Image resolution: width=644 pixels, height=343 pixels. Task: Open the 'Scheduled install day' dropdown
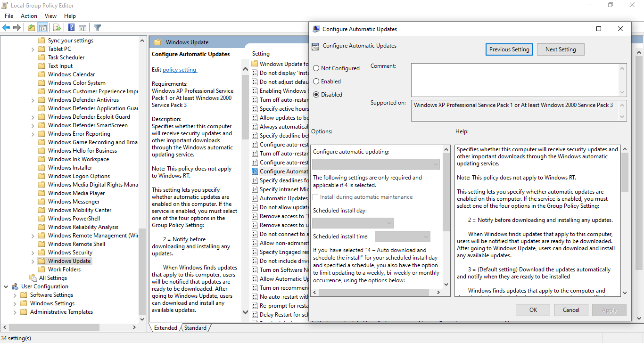353,223
